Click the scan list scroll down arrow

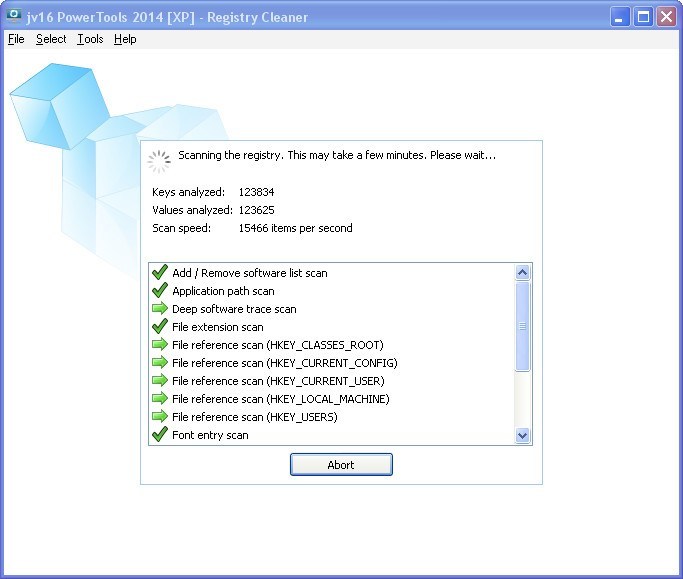pos(522,435)
